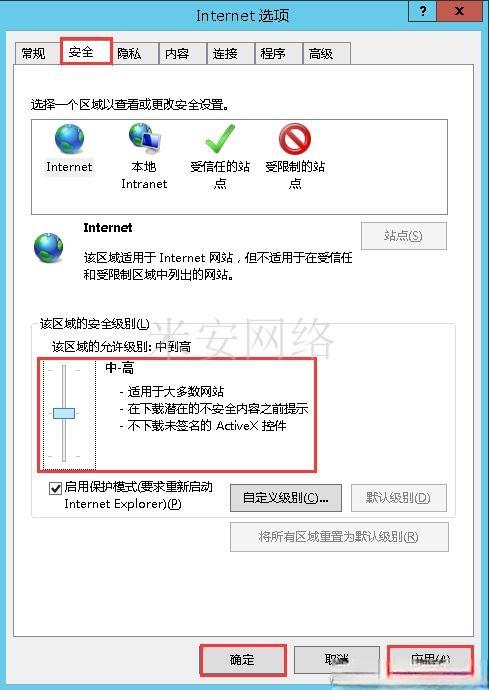Viewport: 489px width, 690px height.
Task: Click the security level slider thumb
Action: [64, 413]
